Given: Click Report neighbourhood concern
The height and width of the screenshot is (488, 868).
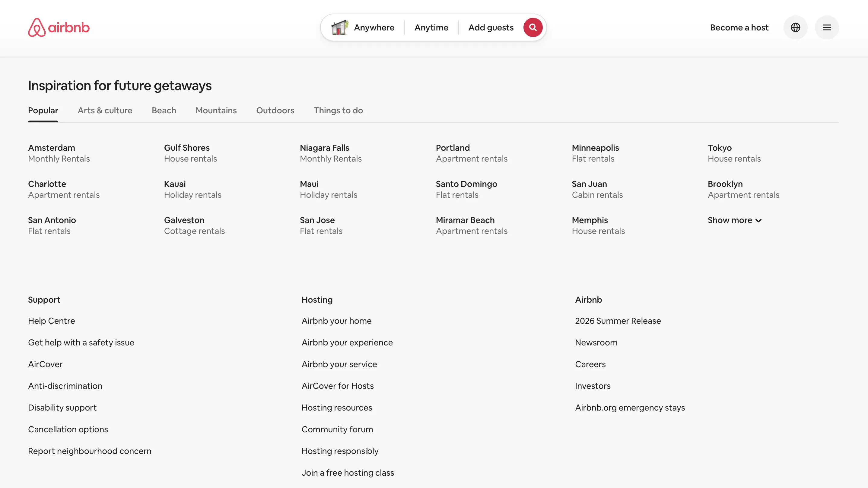Looking at the screenshot, I should (90, 451).
